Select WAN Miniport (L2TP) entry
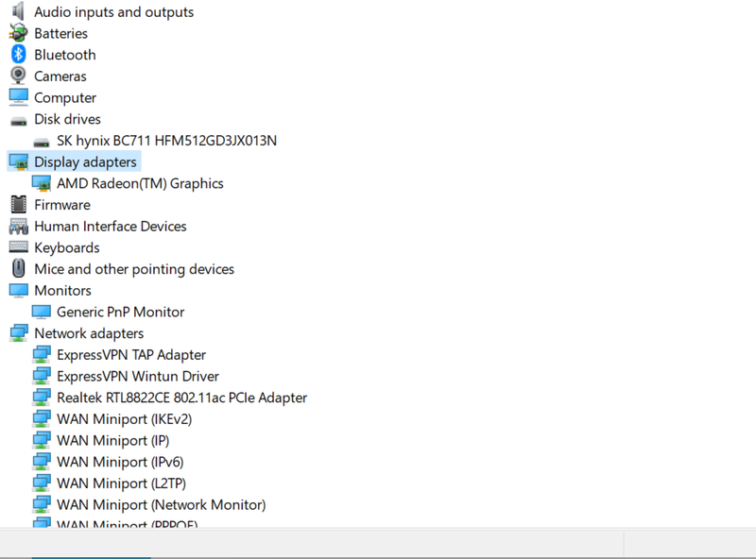The width and height of the screenshot is (756, 559). [x=122, y=483]
